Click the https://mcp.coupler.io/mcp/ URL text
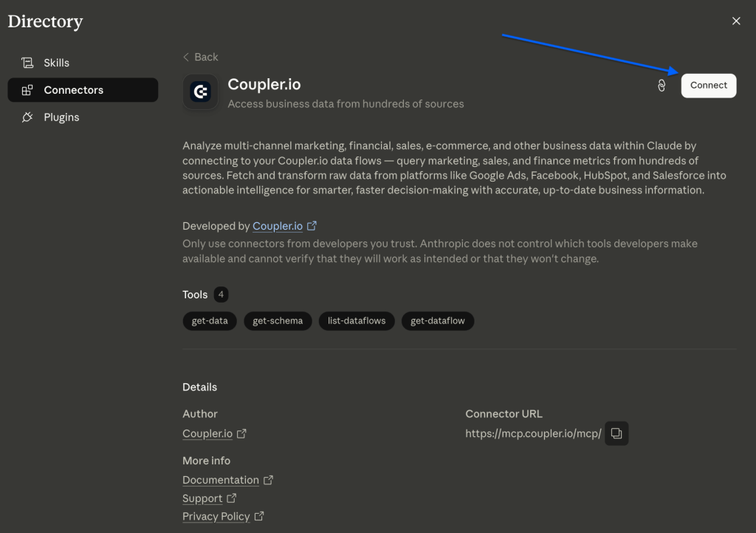This screenshot has width=756, height=533. click(x=533, y=433)
